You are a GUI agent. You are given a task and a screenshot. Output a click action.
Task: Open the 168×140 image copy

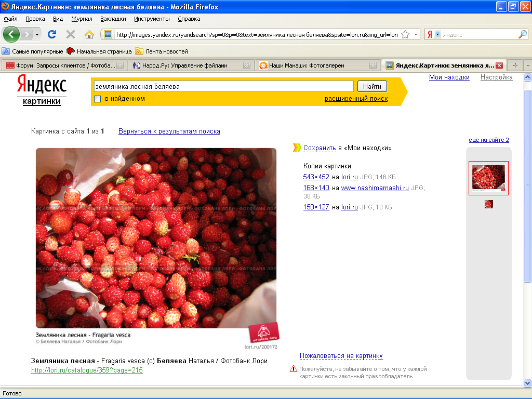tap(316, 188)
